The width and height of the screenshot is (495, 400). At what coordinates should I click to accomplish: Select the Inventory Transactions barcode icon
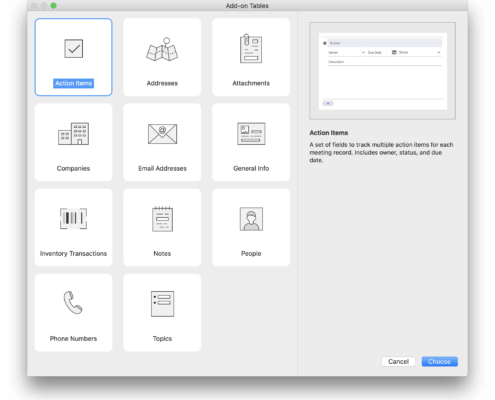coord(73,219)
